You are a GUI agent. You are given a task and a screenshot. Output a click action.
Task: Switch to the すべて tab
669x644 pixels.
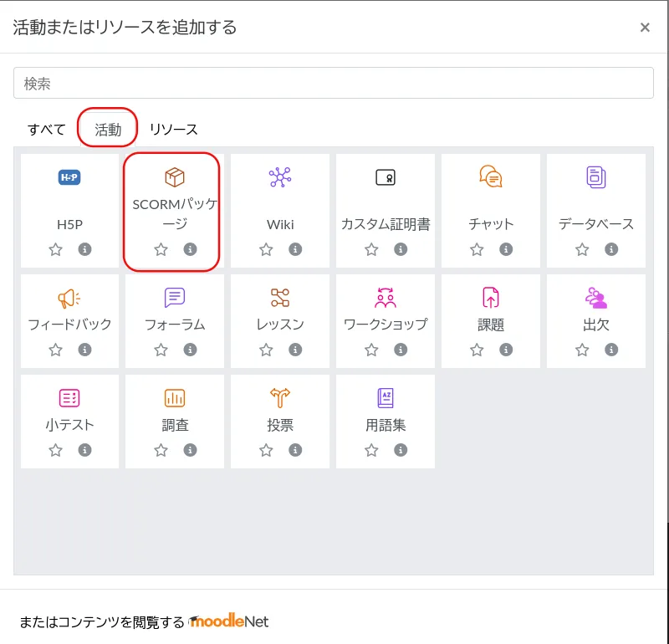point(46,130)
